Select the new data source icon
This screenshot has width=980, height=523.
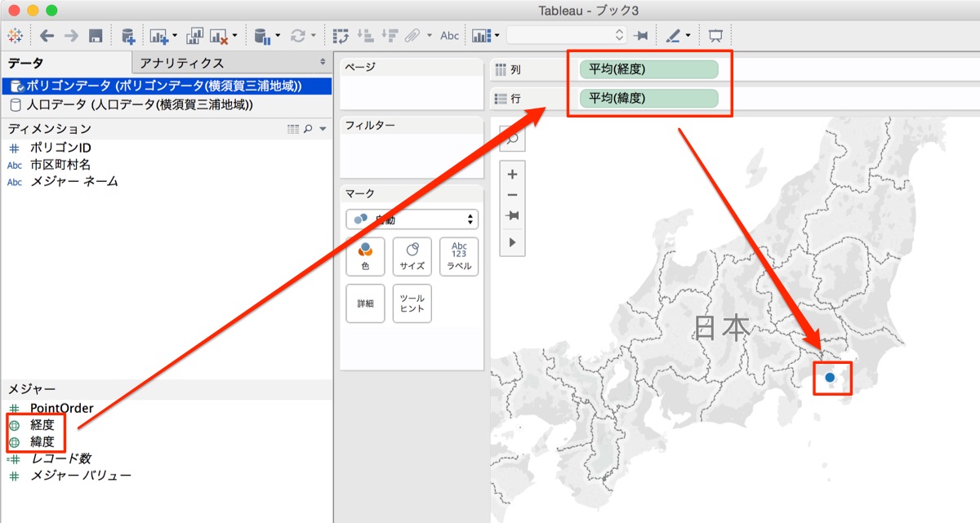point(128,35)
